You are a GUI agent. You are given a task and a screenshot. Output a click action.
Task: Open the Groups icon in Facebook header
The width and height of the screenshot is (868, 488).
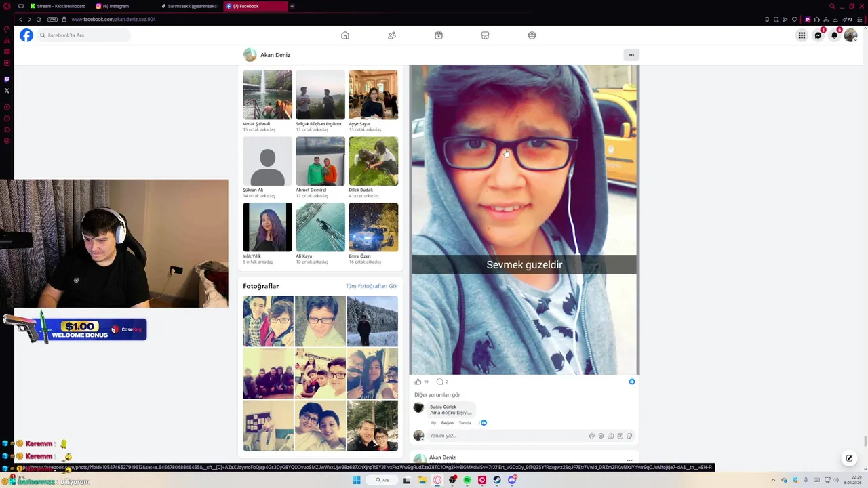(x=532, y=35)
